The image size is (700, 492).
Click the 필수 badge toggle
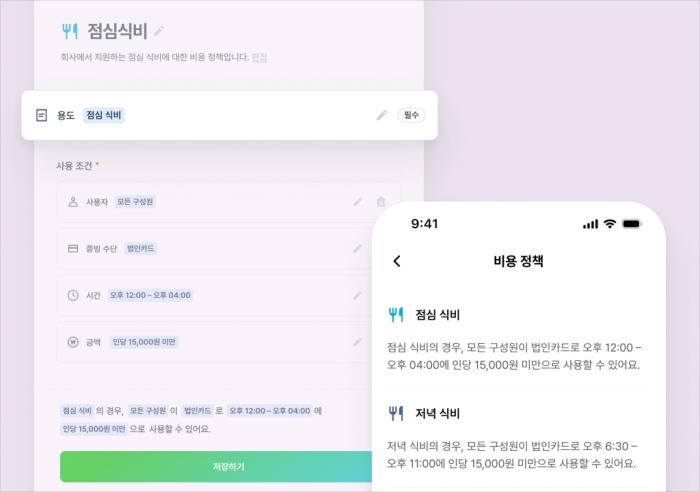411,115
